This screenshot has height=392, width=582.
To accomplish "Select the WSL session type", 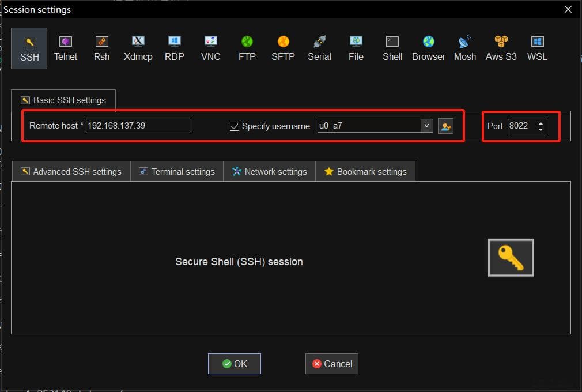I will pos(537,48).
